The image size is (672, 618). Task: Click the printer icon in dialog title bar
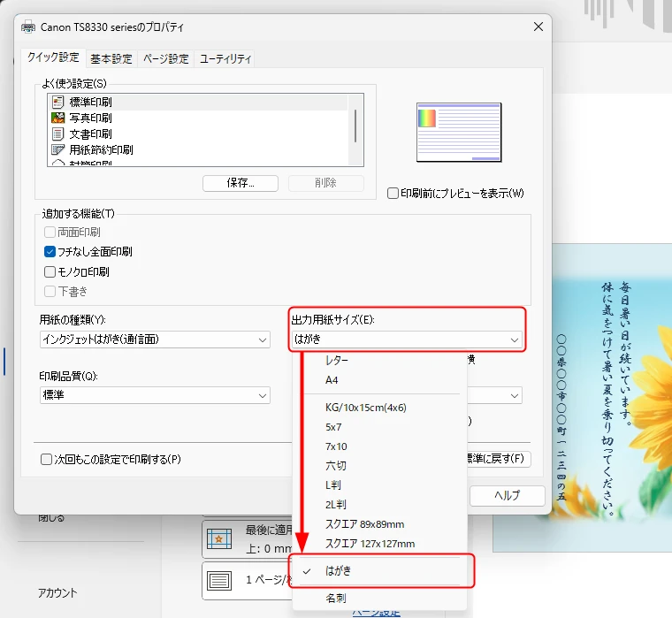point(28,27)
